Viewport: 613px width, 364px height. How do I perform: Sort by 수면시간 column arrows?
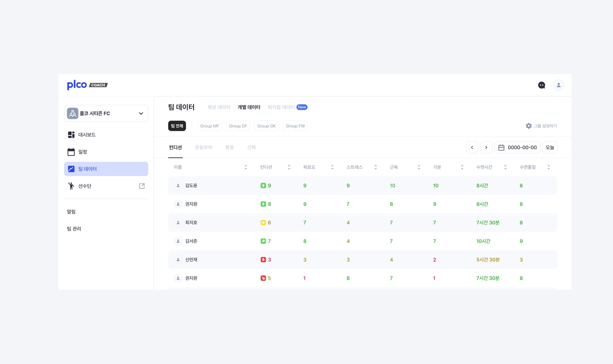tap(505, 167)
